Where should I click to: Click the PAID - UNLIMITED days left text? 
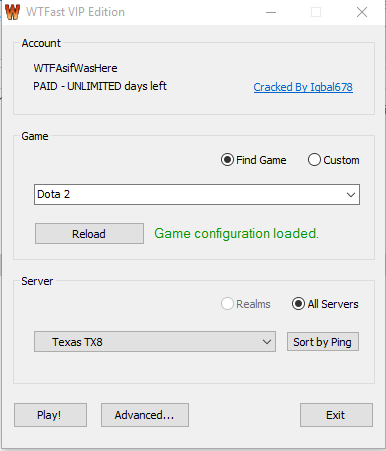[100, 86]
